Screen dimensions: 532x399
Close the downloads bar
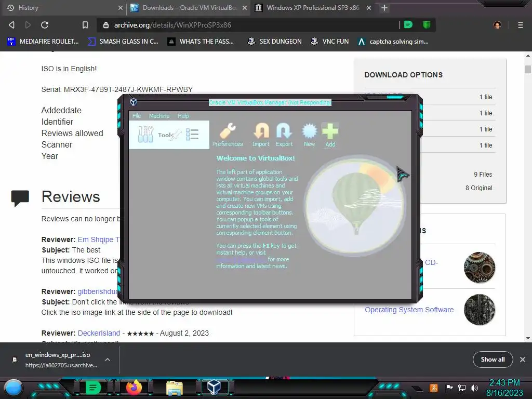(523, 360)
